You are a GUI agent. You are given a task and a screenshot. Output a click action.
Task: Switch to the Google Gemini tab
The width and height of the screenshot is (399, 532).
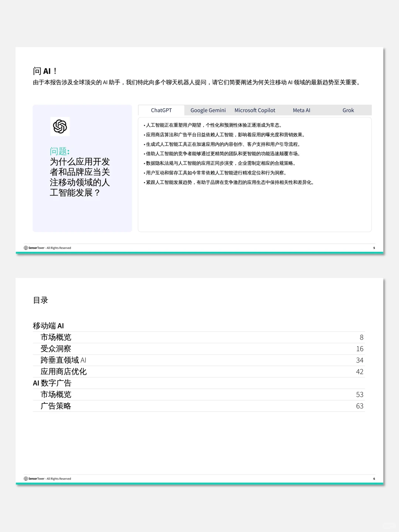pyautogui.click(x=208, y=110)
